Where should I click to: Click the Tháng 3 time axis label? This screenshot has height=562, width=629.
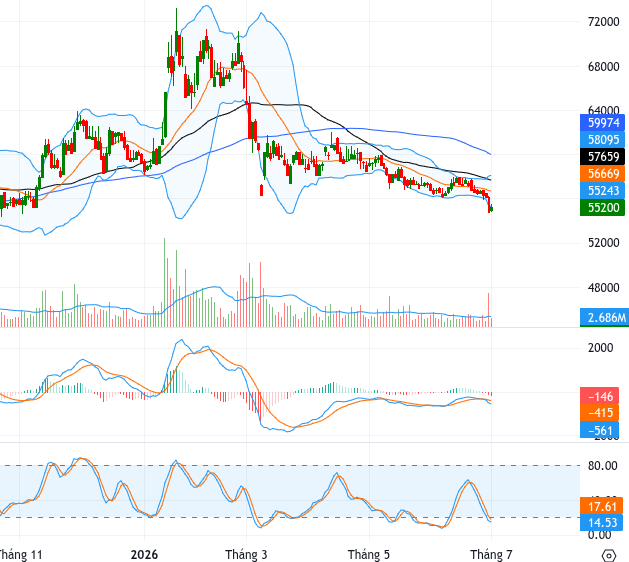click(246, 555)
